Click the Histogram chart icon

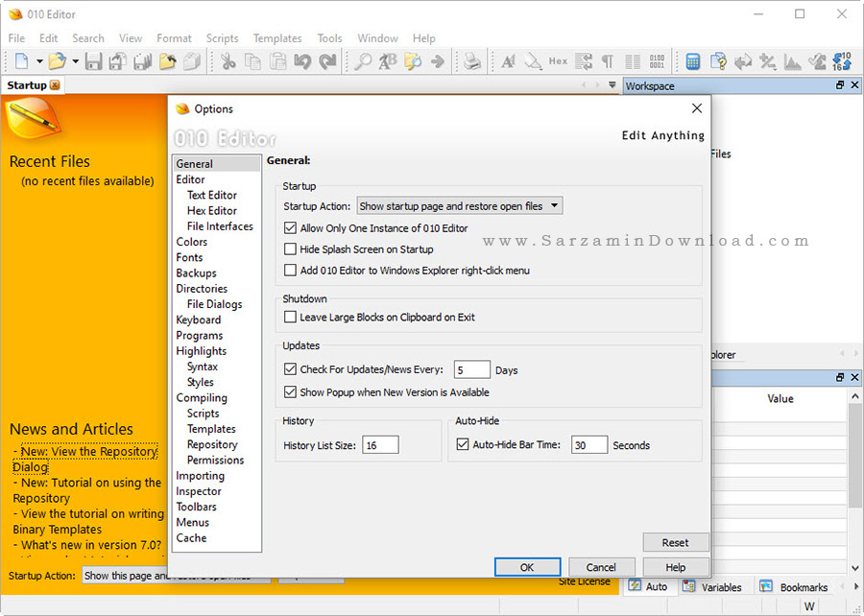click(x=792, y=61)
